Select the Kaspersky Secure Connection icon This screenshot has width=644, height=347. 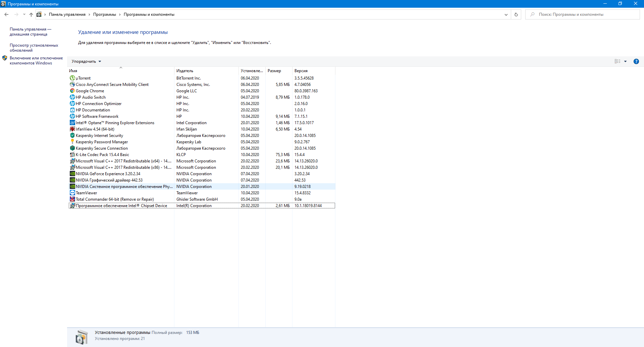pyautogui.click(x=72, y=148)
